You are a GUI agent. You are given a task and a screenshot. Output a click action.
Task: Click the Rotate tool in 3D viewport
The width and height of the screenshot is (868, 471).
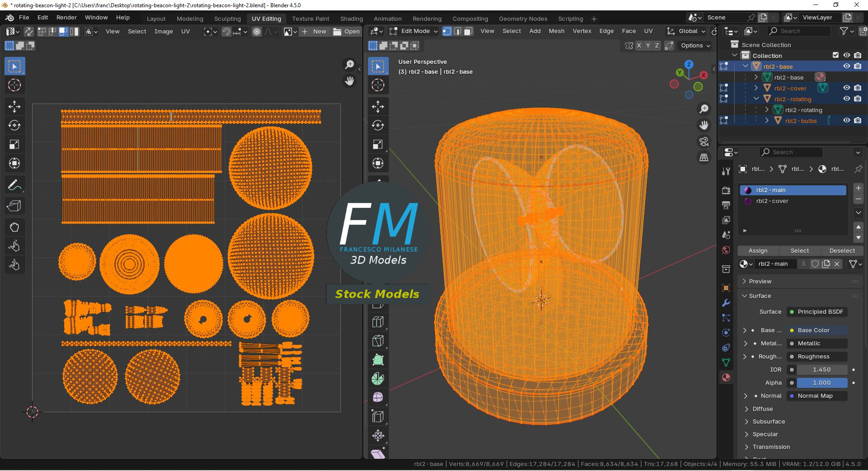click(x=378, y=126)
